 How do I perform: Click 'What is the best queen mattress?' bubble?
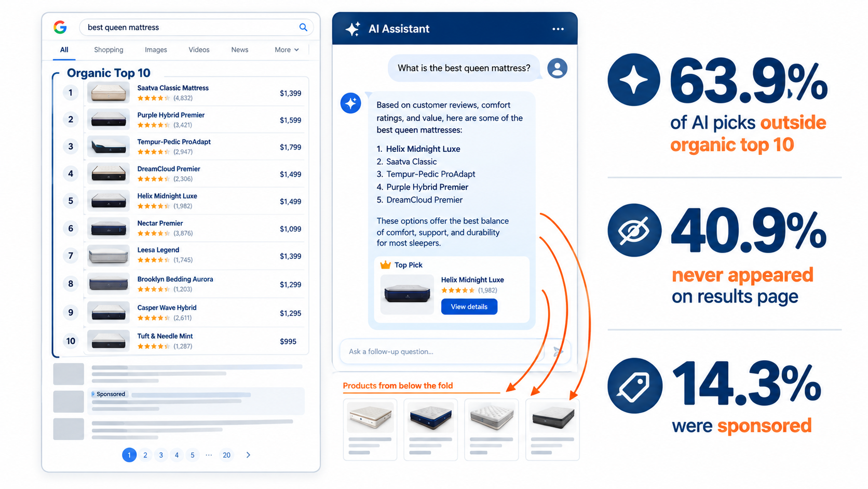(x=464, y=68)
